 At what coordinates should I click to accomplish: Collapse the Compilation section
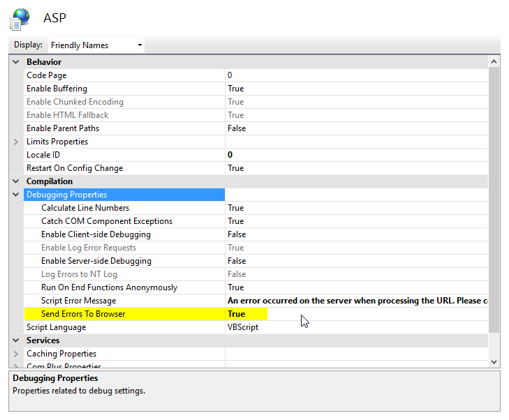16,181
